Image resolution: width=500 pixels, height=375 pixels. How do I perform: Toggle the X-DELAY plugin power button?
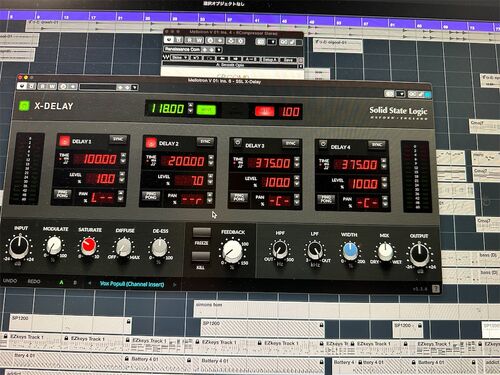pyautogui.click(x=24, y=106)
